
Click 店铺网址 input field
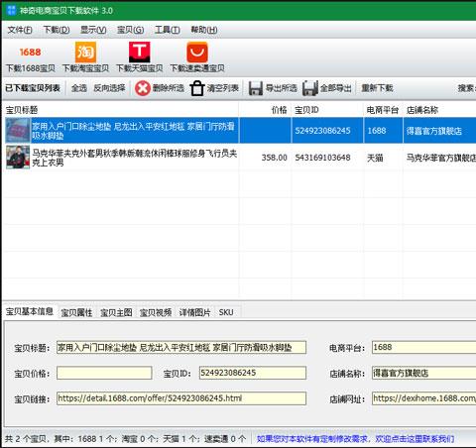(x=423, y=398)
